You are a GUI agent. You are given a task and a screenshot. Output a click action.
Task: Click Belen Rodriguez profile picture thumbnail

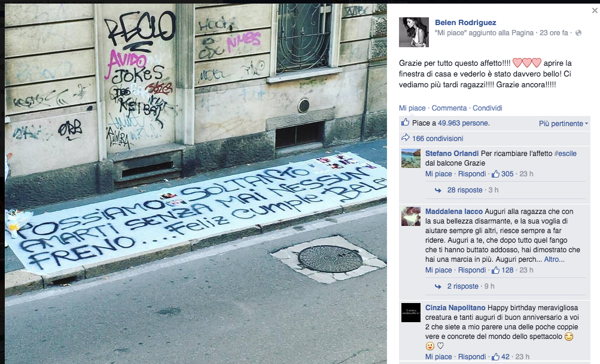[414, 32]
